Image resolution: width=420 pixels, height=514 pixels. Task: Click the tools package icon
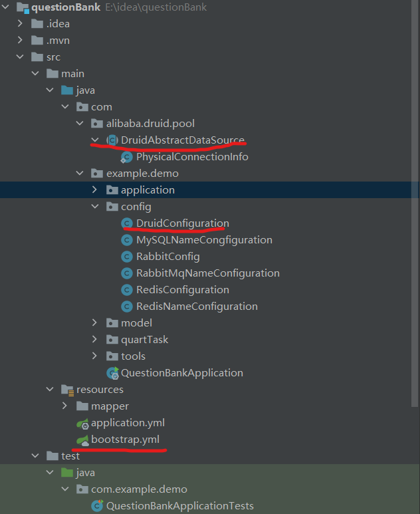(112, 356)
